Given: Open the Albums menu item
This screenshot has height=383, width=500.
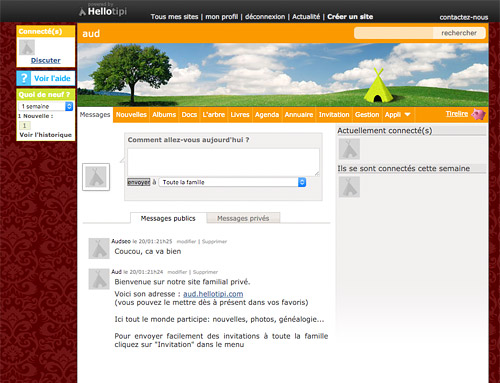Looking at the screenshot, I should [x=164, y=115].
